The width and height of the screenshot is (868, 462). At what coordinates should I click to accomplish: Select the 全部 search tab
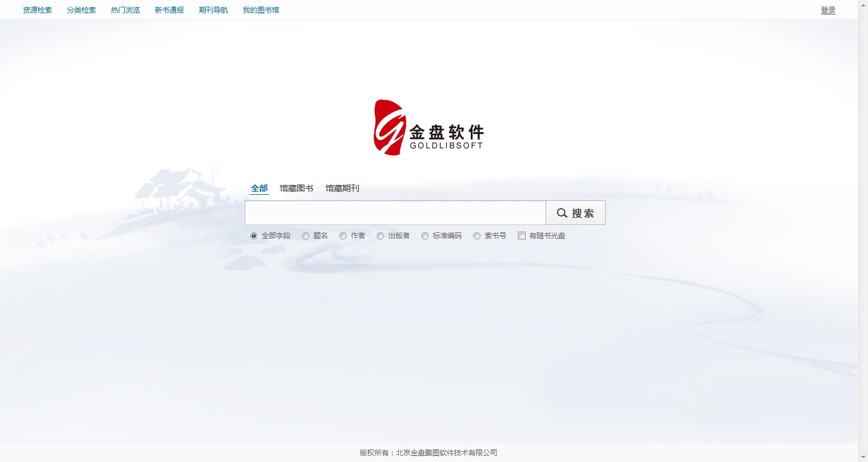pyautogui.click(x=259, y=188)
